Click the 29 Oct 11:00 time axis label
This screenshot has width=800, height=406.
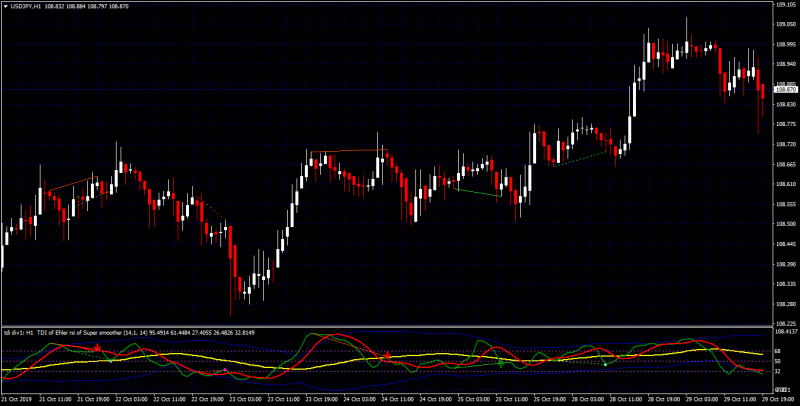(740, 397)
